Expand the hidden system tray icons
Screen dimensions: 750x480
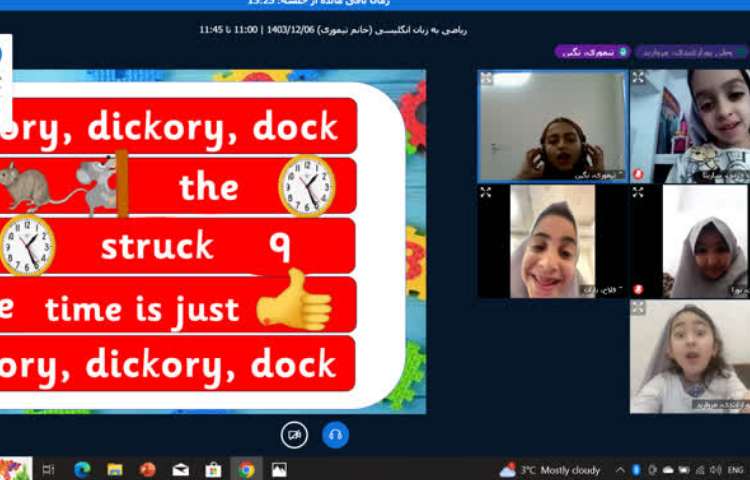[620, 470]
